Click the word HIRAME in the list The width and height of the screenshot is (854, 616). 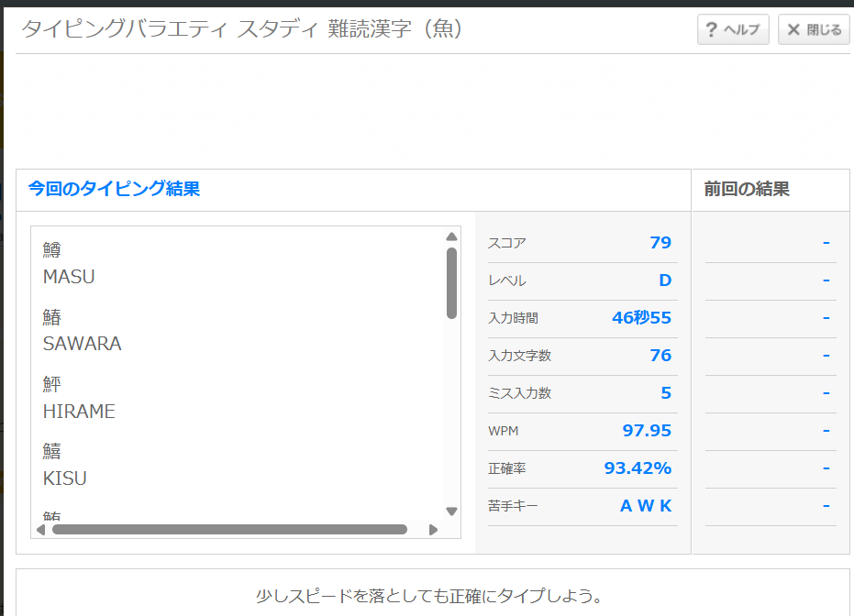pos(79,412)
